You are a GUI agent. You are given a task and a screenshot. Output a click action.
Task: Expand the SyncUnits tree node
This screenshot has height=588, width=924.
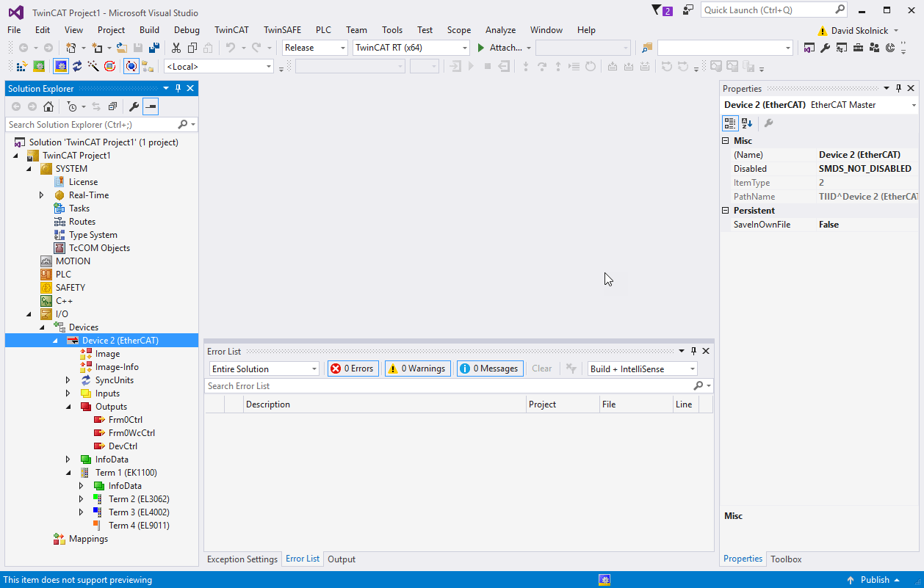tap(68, 380)
